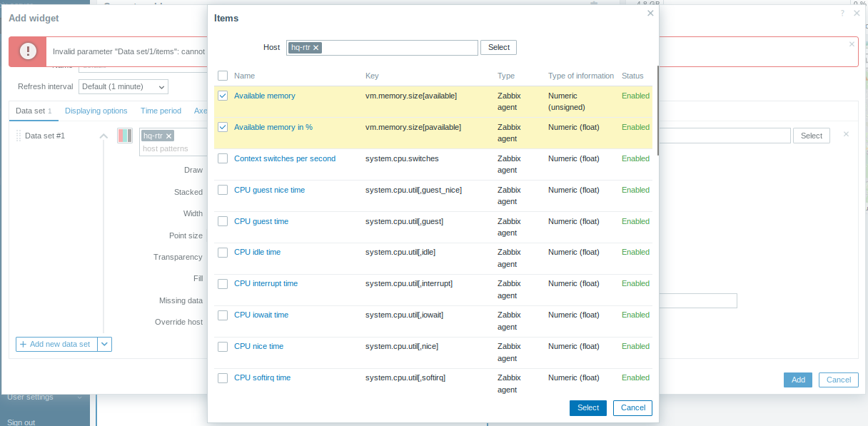Click the CPU idle time item link

click(257, 252)
